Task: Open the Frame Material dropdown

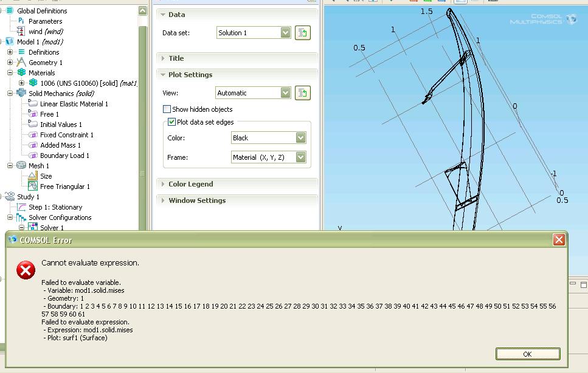Action: click(300, 157)
